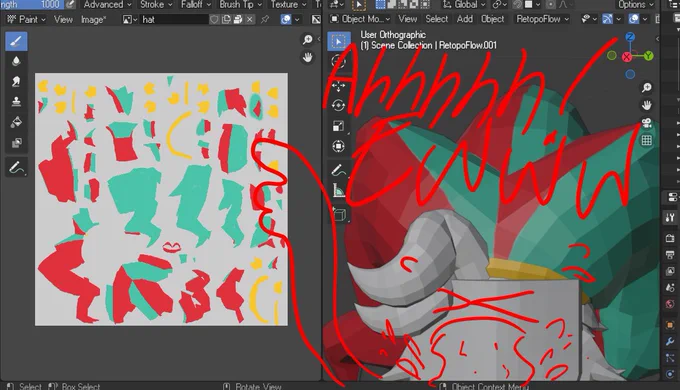The height and width of the screenshot is (390, 680).
Task: Create new image copy next to hat
Action: pos(226,20)
